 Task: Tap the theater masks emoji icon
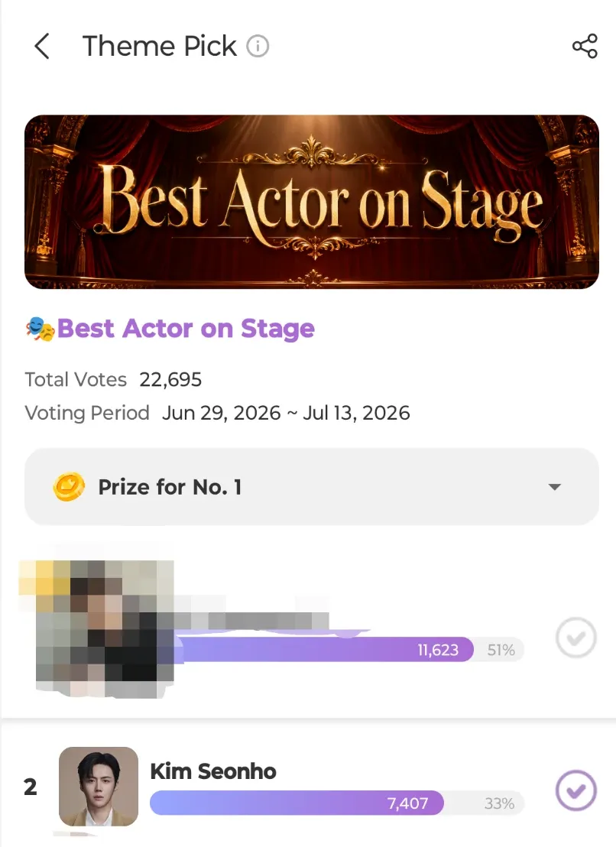click(40, 329)
